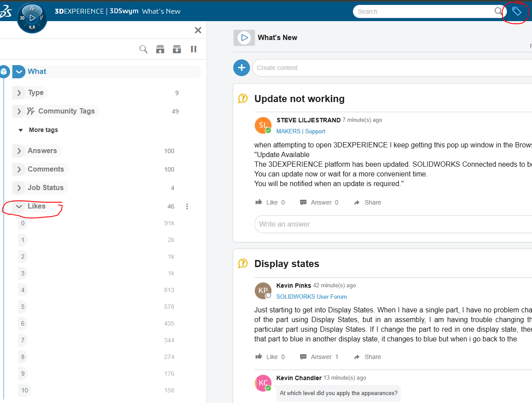Viewport: 532px width, 403px height.
Task: Click the 3DSwym app title
Action: [x=124, y=11]
